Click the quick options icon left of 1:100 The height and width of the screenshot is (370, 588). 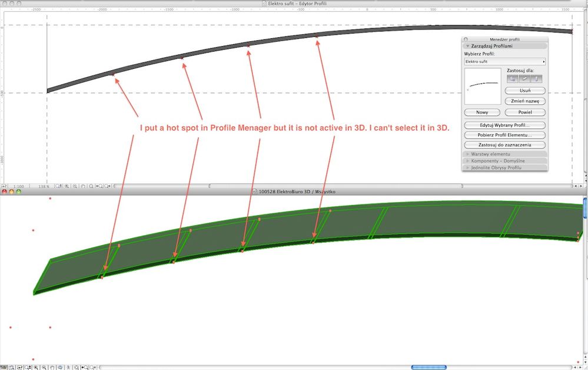[x=4, y=186]
